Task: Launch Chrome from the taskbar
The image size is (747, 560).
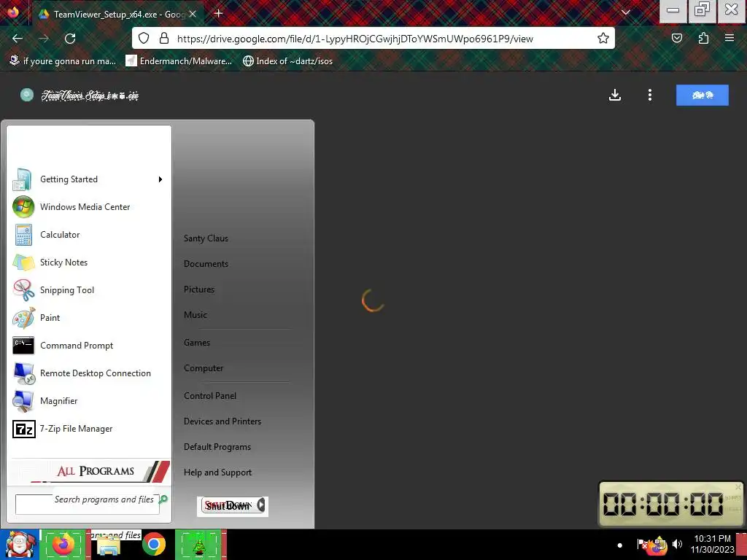Action: tap(154, 545)
